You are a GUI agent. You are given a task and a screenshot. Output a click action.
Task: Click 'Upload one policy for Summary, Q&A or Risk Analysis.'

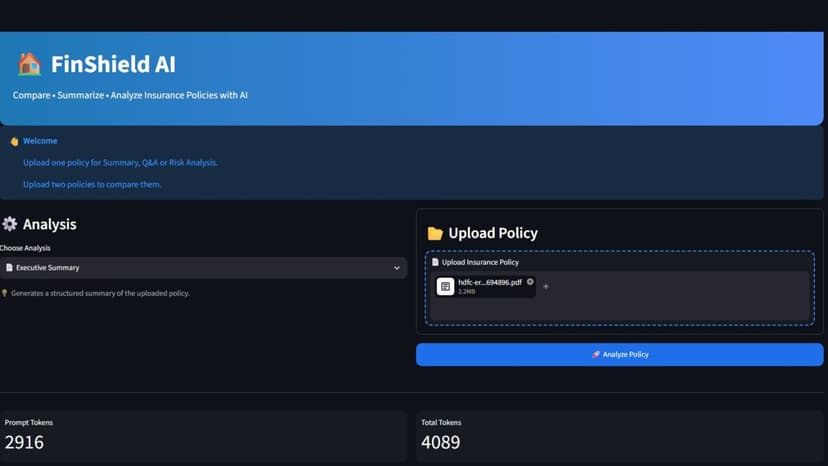(120, 163)
